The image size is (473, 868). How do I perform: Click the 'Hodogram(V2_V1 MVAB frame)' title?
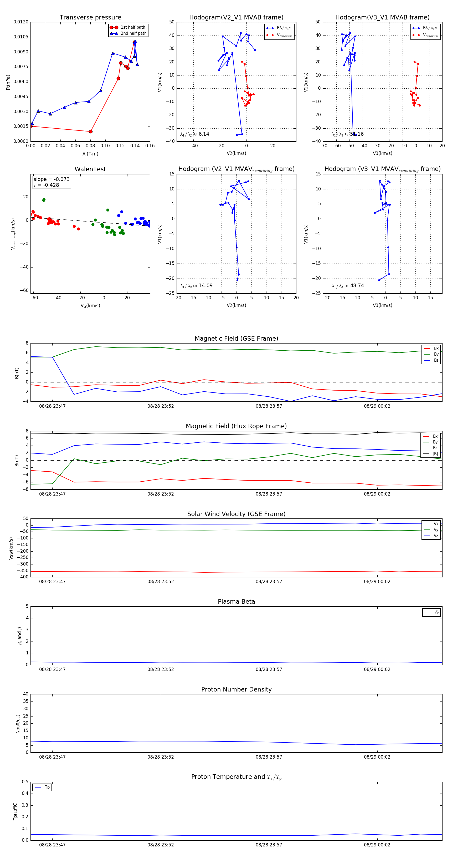point(236,18)
